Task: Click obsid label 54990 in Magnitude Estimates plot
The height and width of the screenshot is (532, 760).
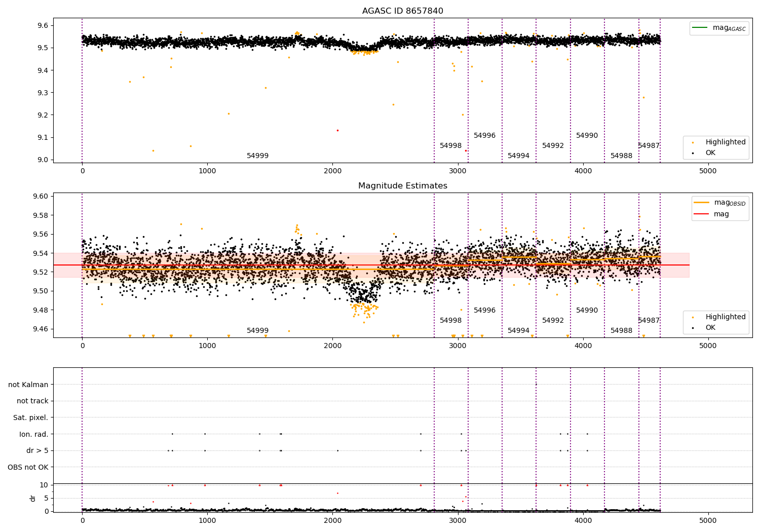Action: (587, 310)
